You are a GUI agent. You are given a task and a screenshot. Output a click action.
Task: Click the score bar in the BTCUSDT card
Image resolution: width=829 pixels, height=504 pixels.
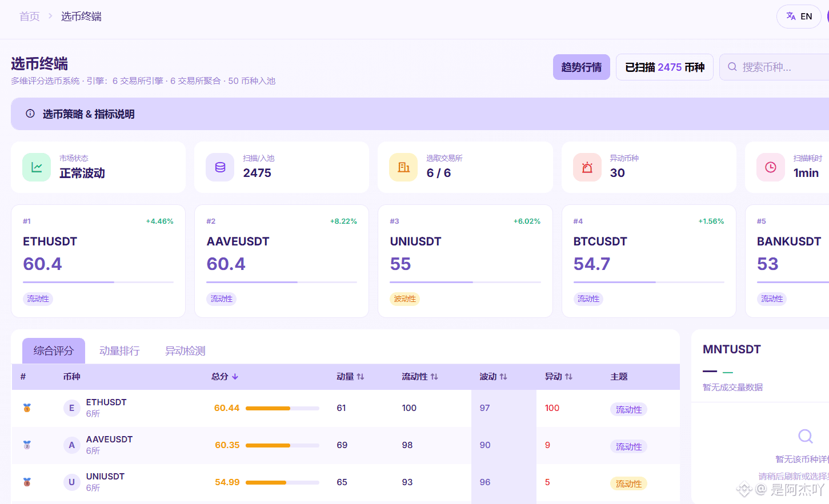[x=649, y=282]
